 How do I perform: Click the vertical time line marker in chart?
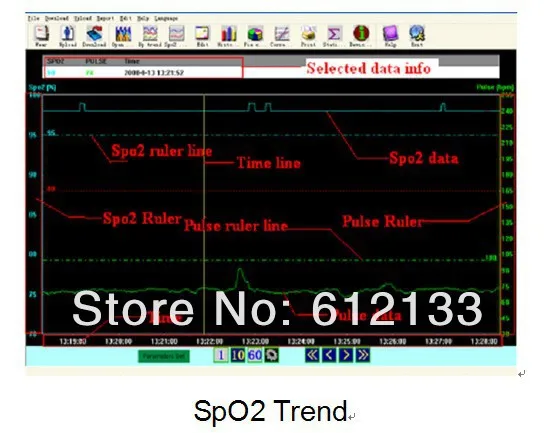(204, 214)
